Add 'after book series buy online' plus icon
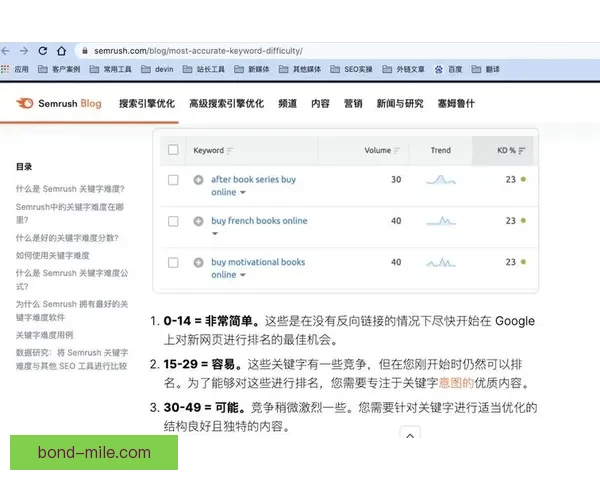The height and width of the screenshot is (480, 600). point(198,180)
